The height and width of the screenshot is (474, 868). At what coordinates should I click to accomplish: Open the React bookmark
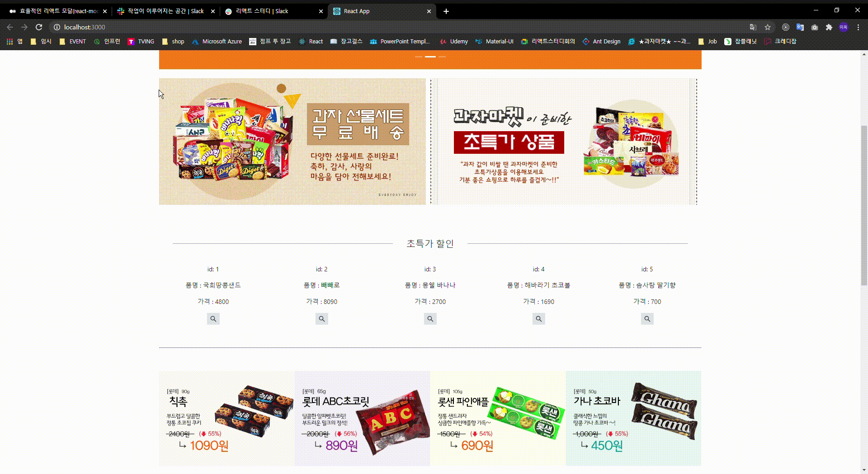point(311,41)
